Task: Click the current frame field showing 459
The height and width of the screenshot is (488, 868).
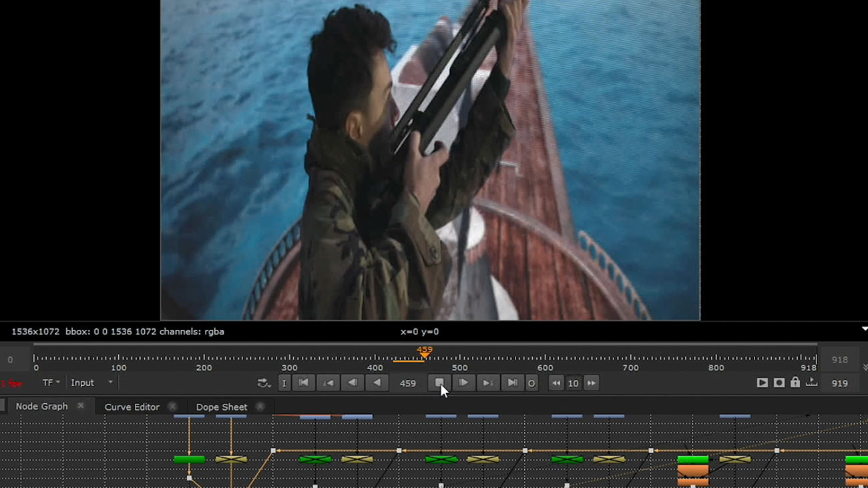Action: tap(408, 383)
